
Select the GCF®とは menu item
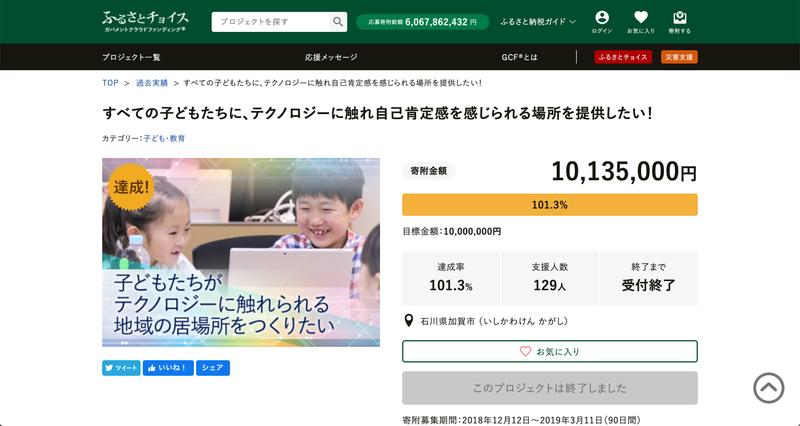(x=520, y=57)
